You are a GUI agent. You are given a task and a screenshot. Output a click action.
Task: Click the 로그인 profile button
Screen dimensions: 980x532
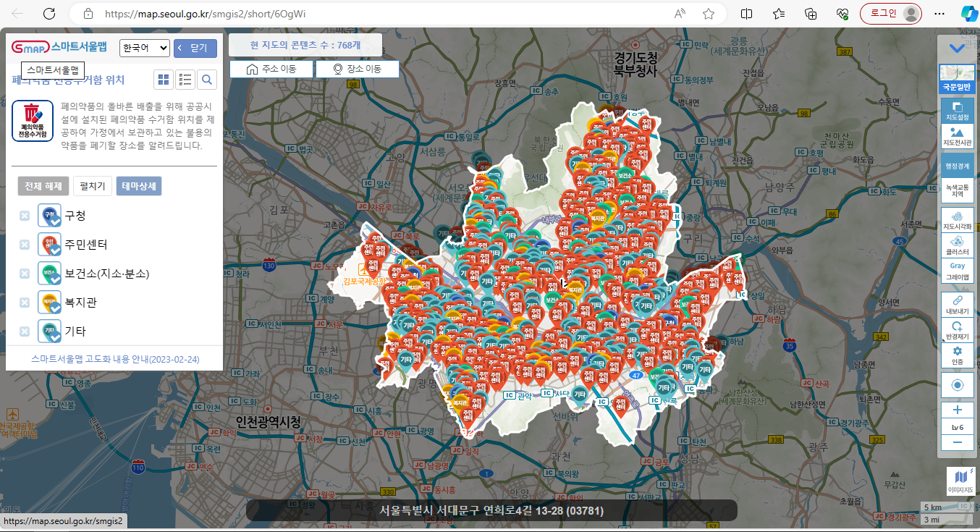(891, 14)
